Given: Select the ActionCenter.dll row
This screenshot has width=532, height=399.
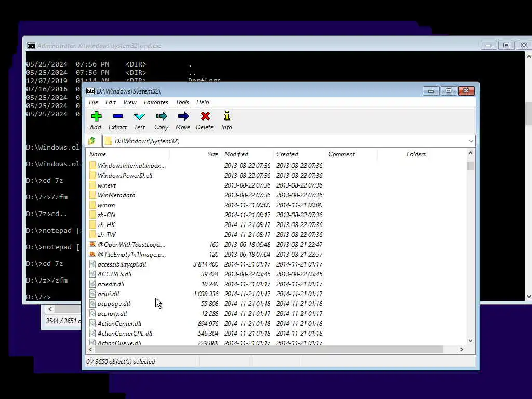Looking at the screenshot, I should [x=206, y=323].
